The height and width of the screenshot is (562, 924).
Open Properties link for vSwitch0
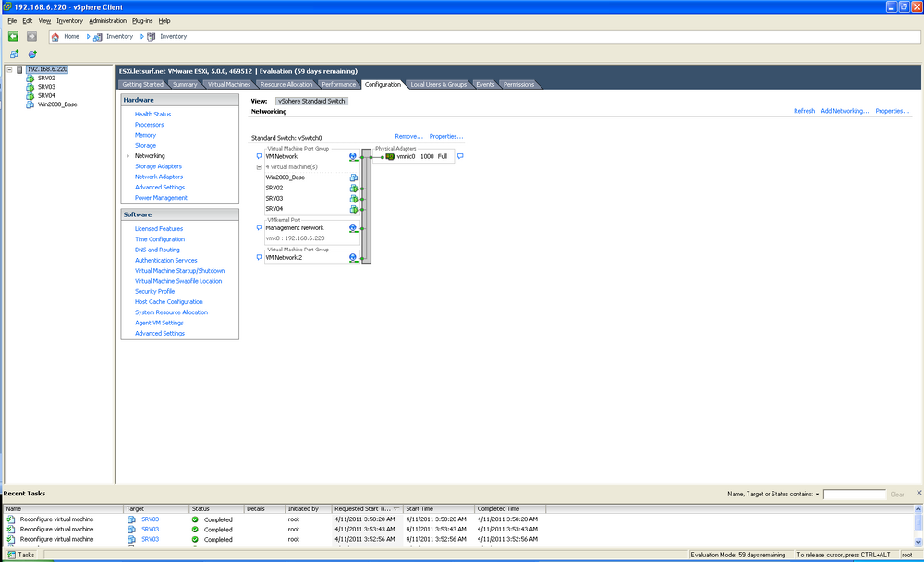[446, 136]
